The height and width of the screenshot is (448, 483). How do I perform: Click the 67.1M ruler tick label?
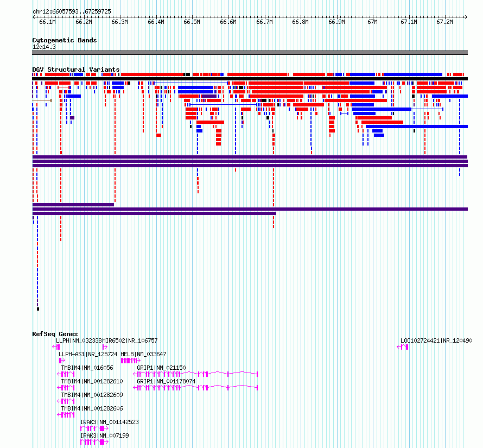(409, 22)
